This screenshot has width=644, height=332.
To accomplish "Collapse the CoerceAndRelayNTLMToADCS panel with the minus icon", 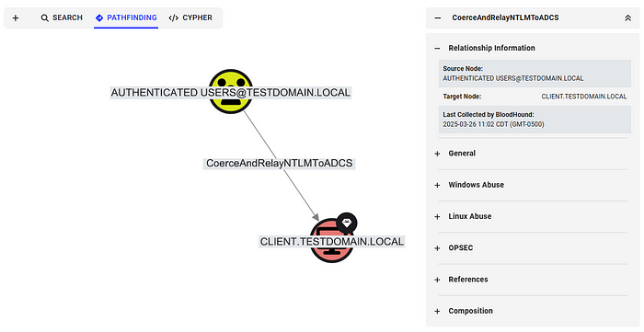I will [x=438, y=18].
